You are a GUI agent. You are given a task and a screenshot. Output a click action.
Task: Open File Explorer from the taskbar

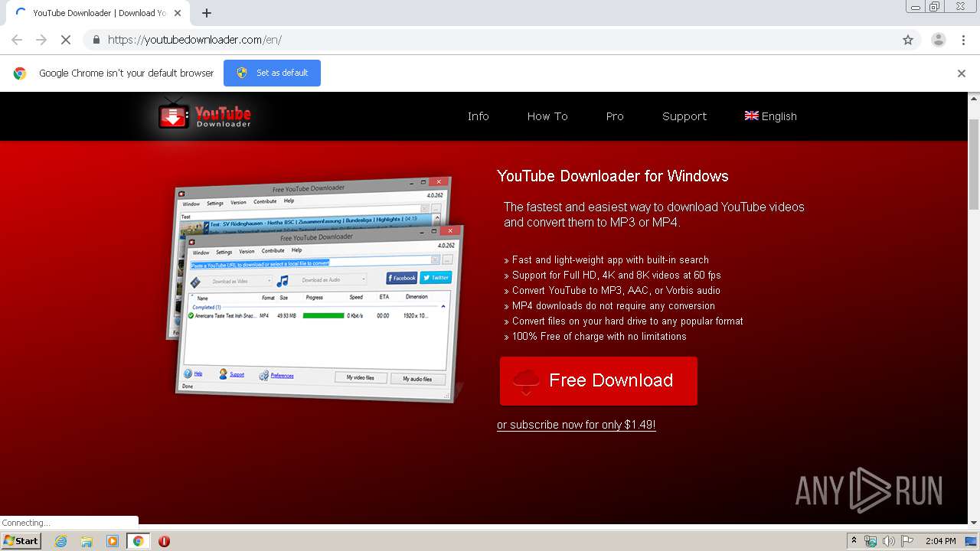(87, 541)
